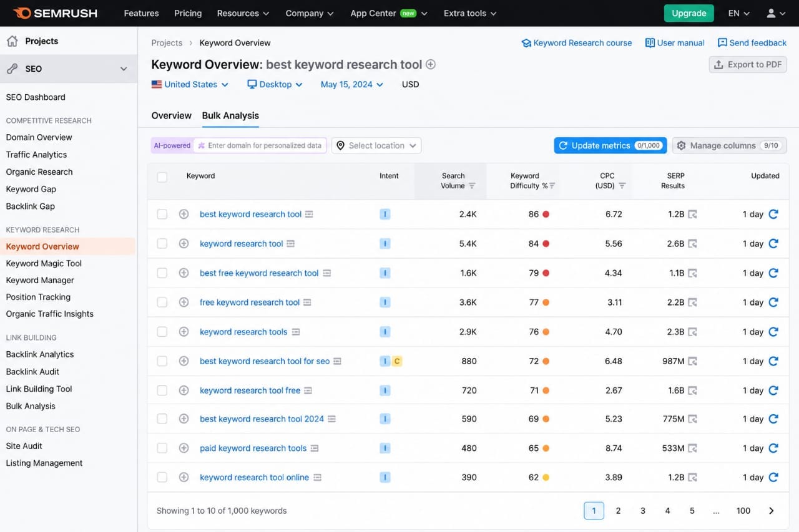
Task: Open the user account icon menu
Action: click(775, 13)
